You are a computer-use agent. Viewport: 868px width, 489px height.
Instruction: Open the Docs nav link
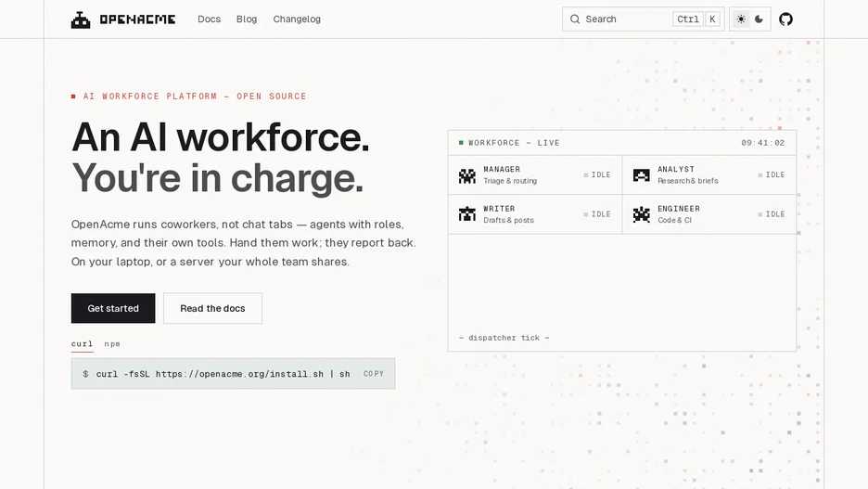point(210,19)
